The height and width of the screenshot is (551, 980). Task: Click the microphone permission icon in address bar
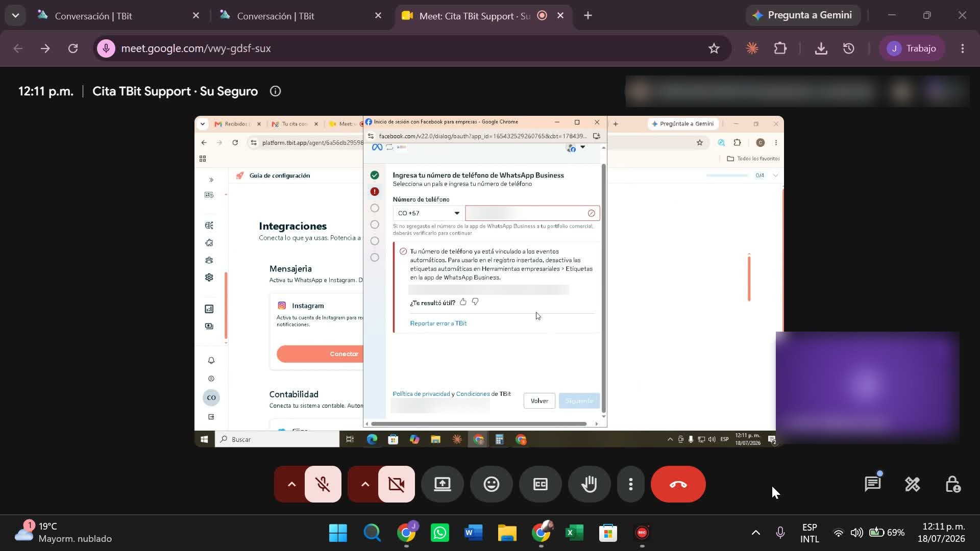coord(106,48)
